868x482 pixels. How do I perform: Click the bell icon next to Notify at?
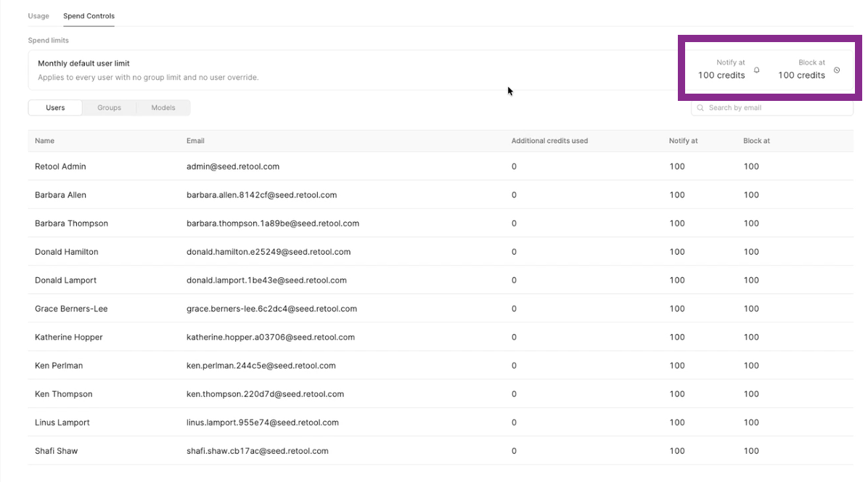pyautogui.click(x=756, y=70)
